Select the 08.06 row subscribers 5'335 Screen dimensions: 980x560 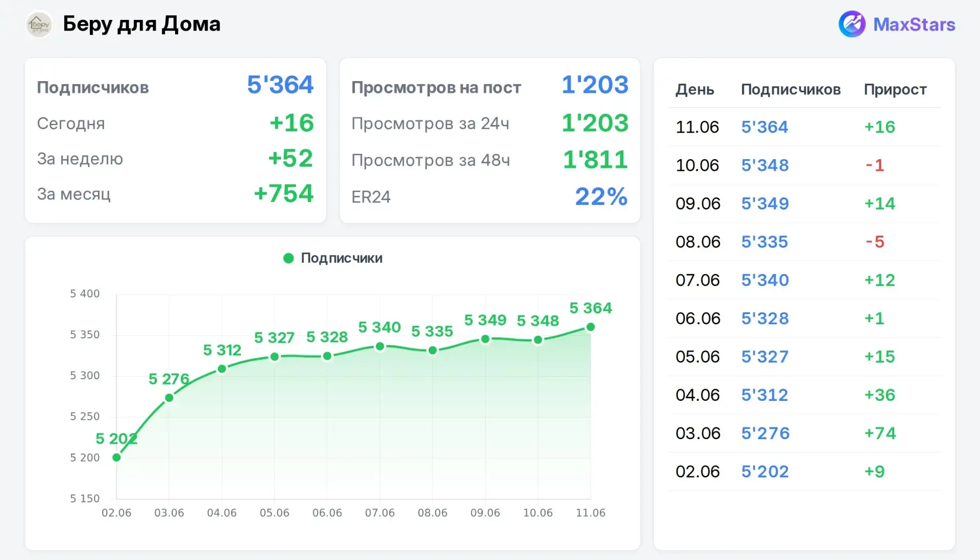coord(765,241)
